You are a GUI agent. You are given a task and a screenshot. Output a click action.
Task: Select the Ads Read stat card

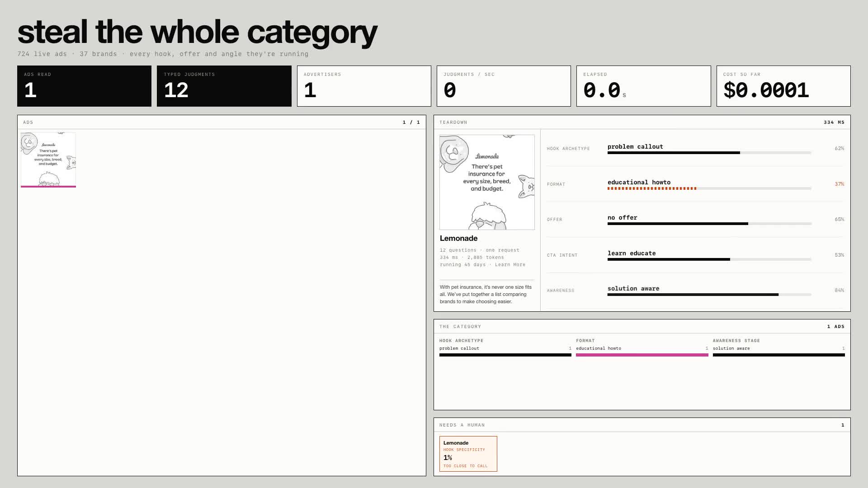point(84,86)
